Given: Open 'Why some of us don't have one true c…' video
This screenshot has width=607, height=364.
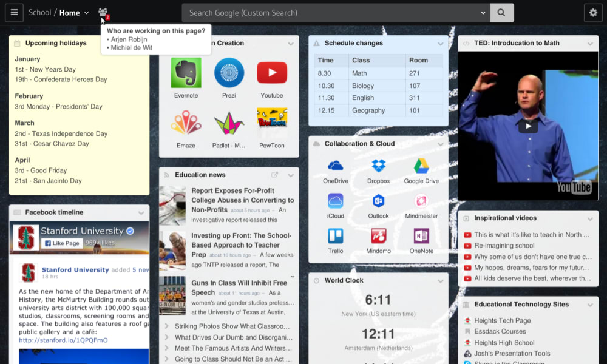Looking at the screenshot, I should click(x=533, y=257).
